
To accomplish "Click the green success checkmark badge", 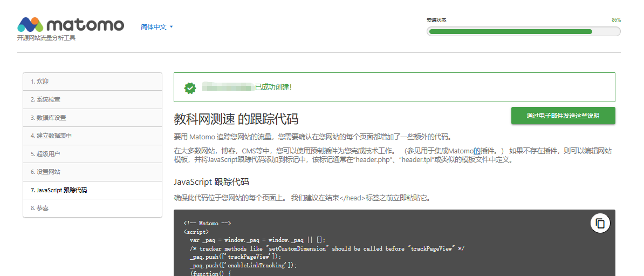I will coord(190,87).
